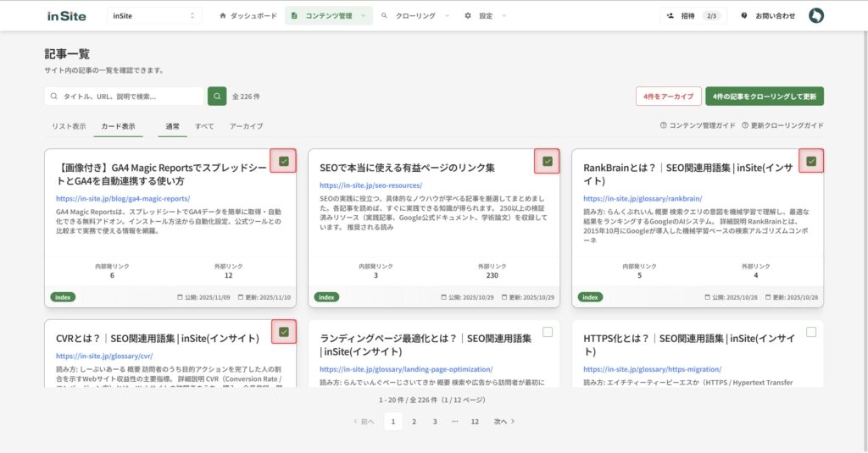
Task: Open コンテンツ管理ガイド link
Action: point(698,125)
